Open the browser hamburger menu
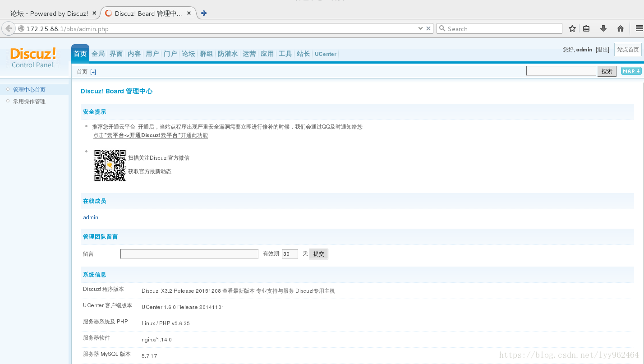 [639, 28]
